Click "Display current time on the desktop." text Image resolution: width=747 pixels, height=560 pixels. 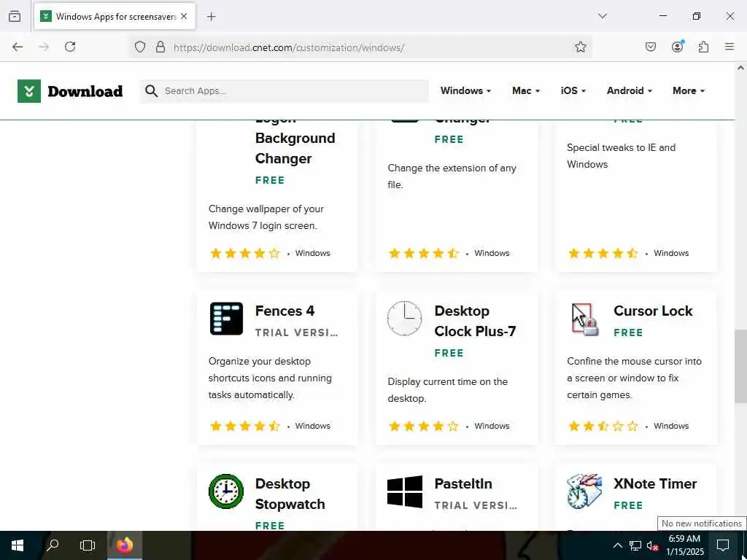coord(447,390)
